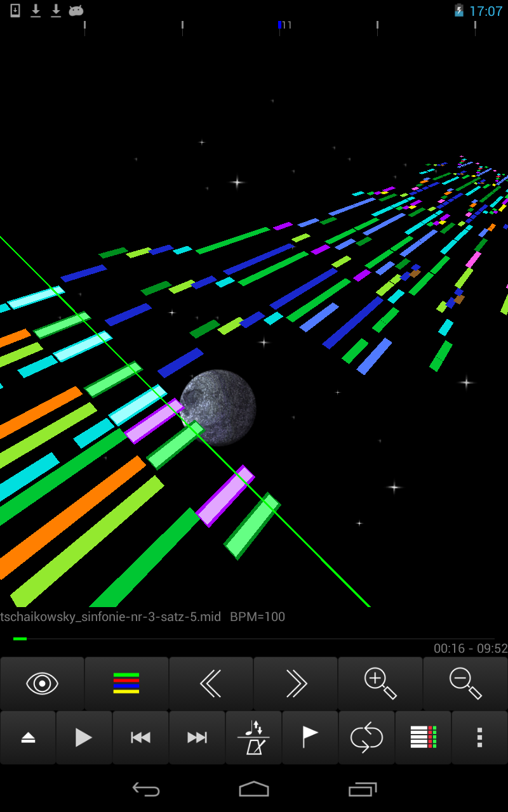The image size is (508, 812).
Task: Skip to previous track
Action: click(140, 737)
